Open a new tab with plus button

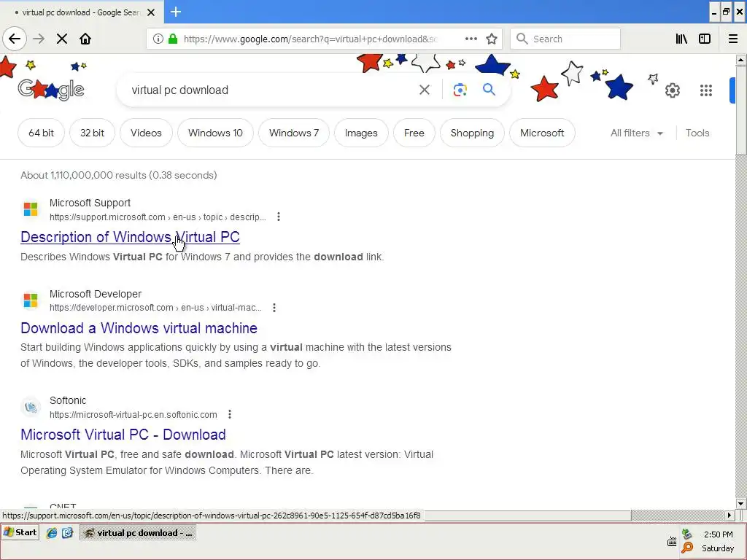176,12
